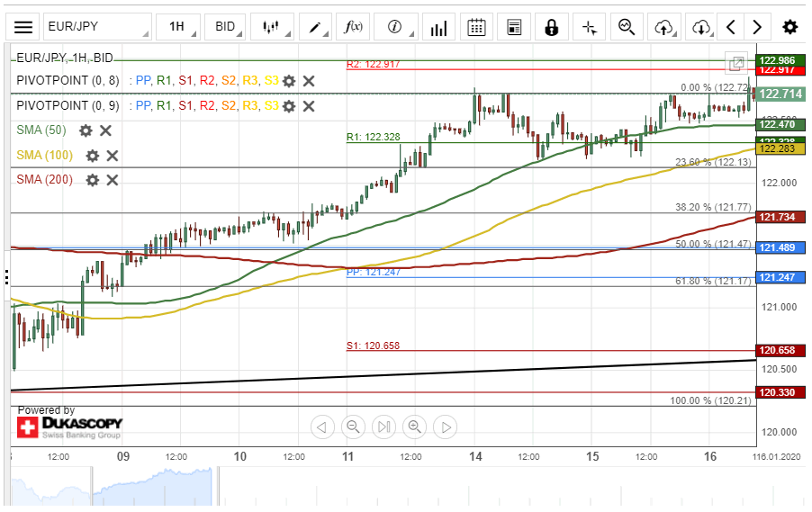
Task: Click the cloud download icon
Action: coord(701,27)
